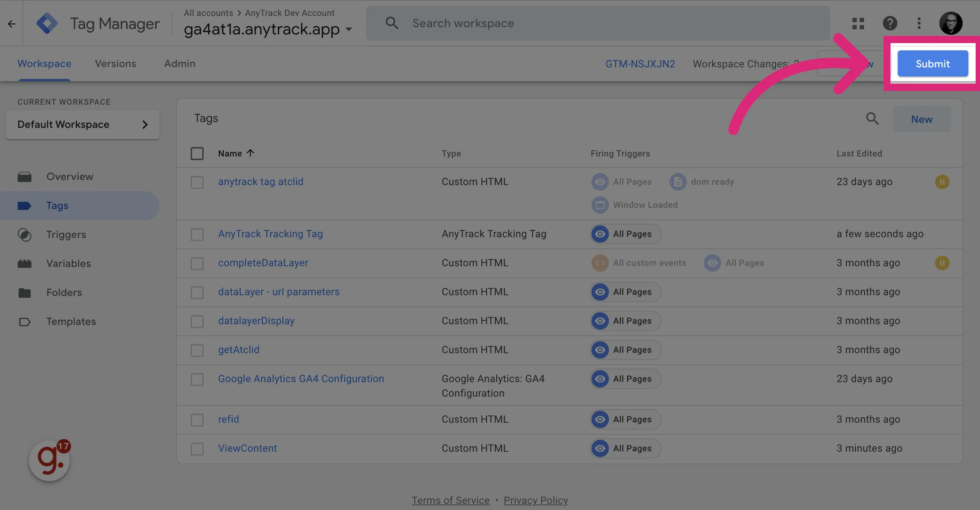This screenshot has height=510, width=980.
Task: Check the getAtclid checkbox
Action: [x=197, y=350]
